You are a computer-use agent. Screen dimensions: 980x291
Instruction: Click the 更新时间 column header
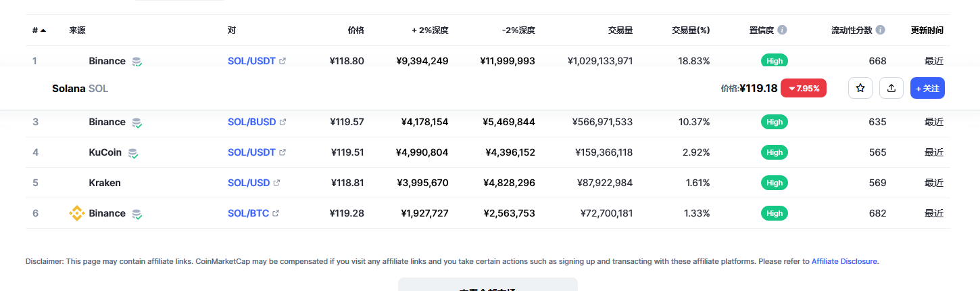(x=927, y=30)
